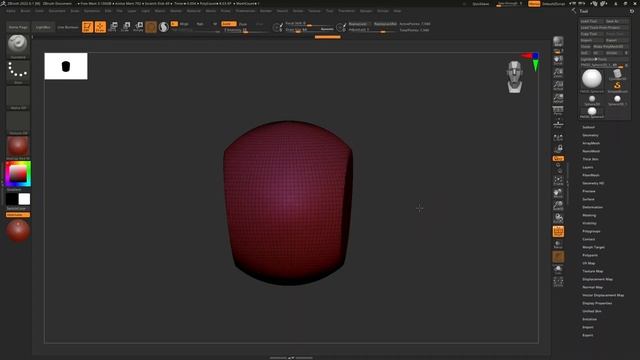Open the Brush menu

click(25, 11)
